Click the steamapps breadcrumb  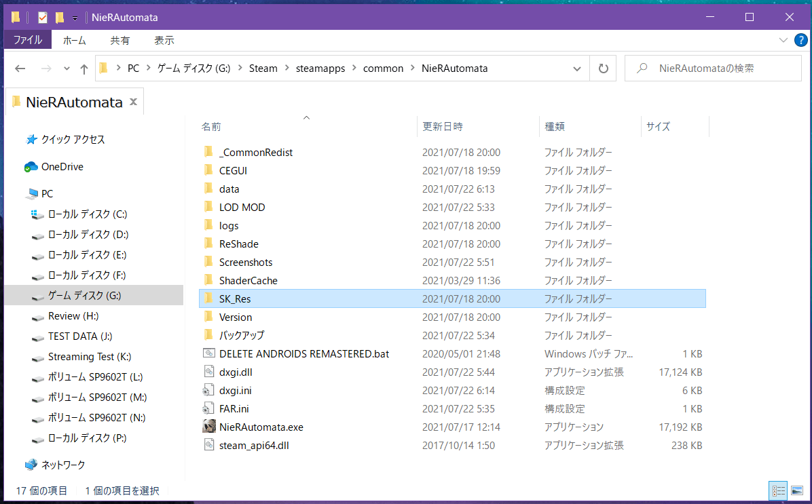click(320, 69)
